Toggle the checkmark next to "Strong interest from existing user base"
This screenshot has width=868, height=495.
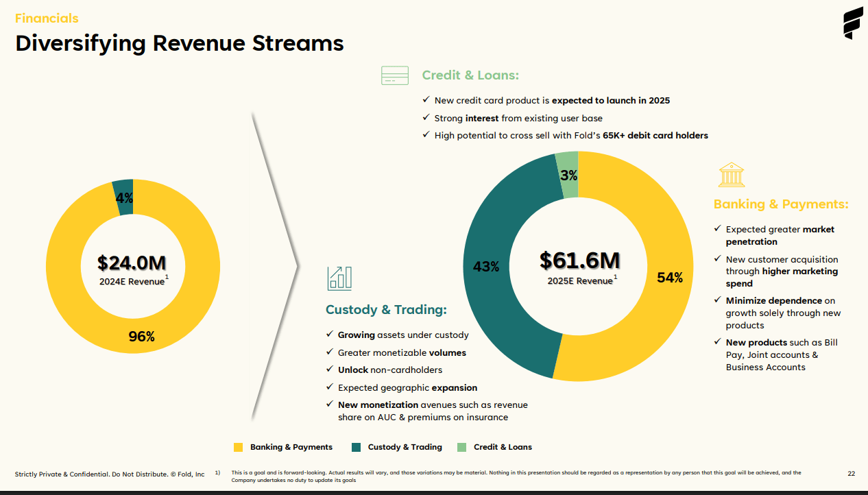click(x=425, y=118)
